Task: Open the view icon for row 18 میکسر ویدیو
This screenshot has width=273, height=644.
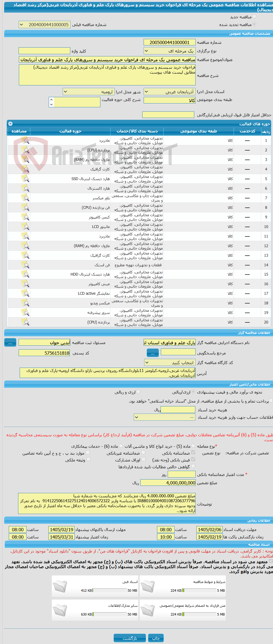Action: pos(25,303)
